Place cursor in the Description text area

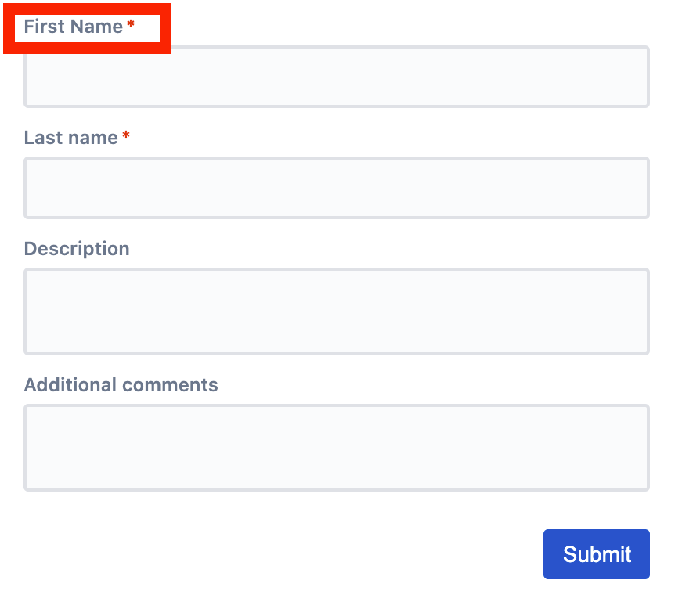pyautogui.click(x=337, y=312)
